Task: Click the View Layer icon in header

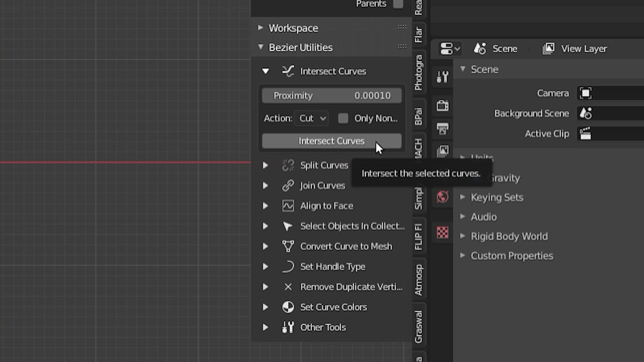Action: 548,48
